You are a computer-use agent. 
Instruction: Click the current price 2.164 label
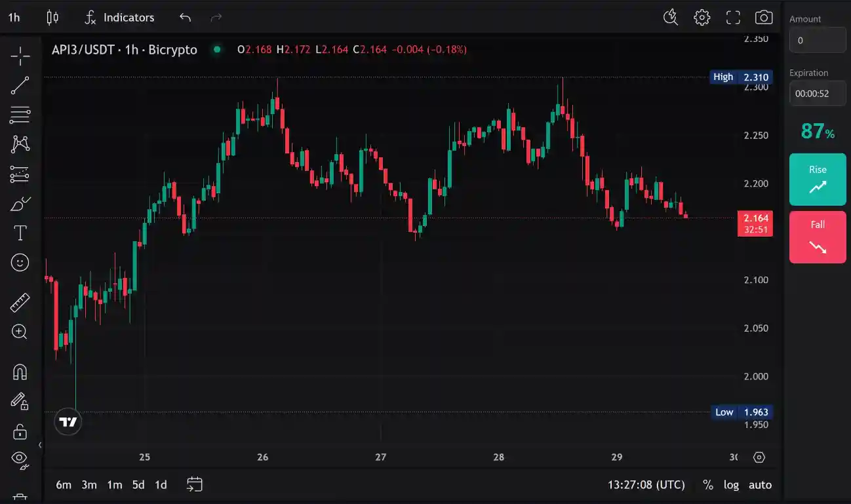(755, 218)
